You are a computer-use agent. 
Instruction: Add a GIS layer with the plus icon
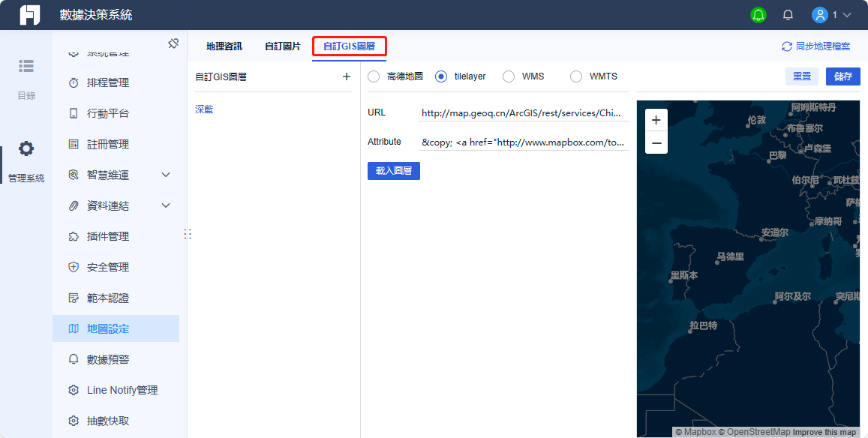coord(346,76)
